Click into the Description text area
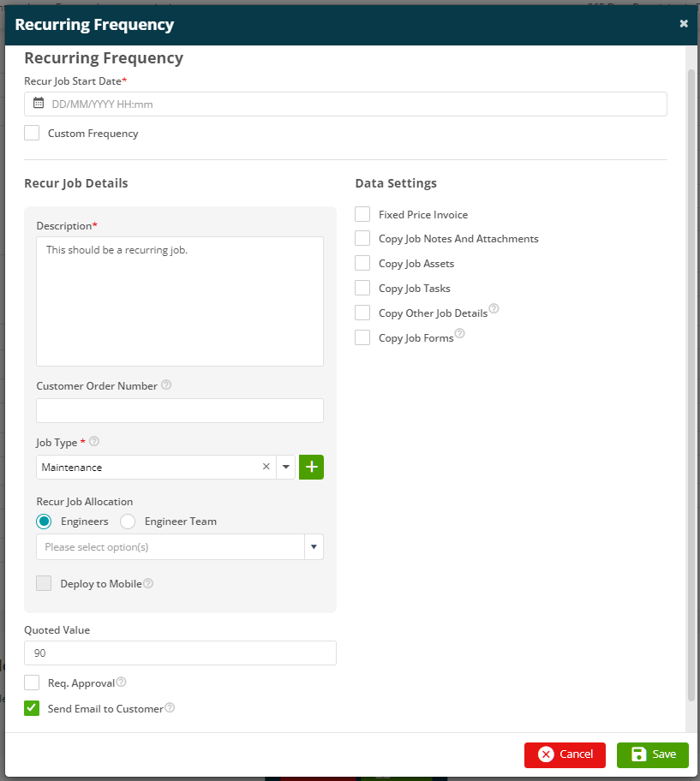This screenshot has height=781, width=700. pos(180,301)
